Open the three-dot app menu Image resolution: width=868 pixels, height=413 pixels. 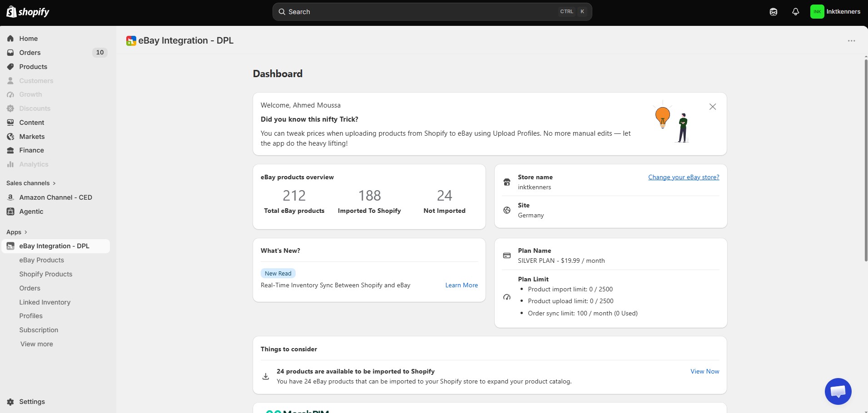pos(851,41)
